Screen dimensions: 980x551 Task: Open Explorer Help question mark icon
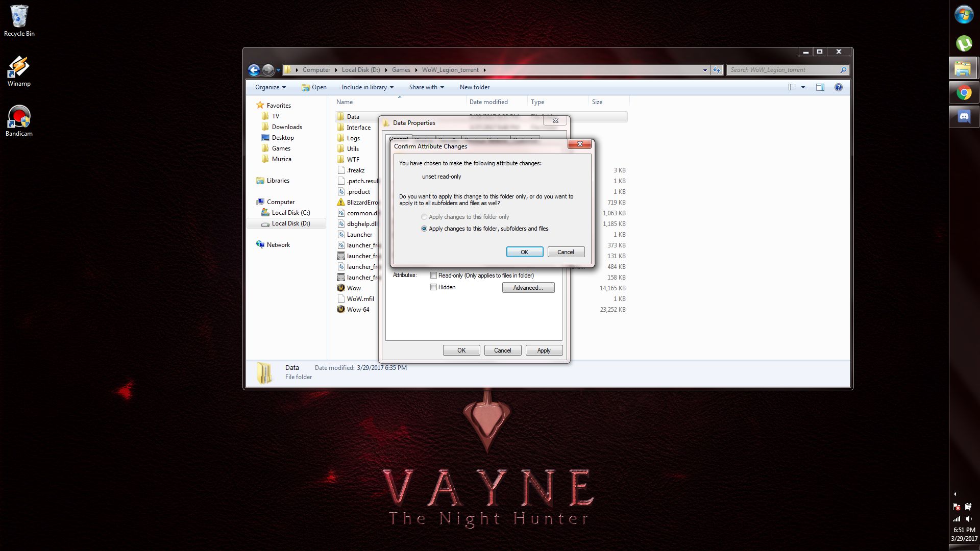(839, 87)
